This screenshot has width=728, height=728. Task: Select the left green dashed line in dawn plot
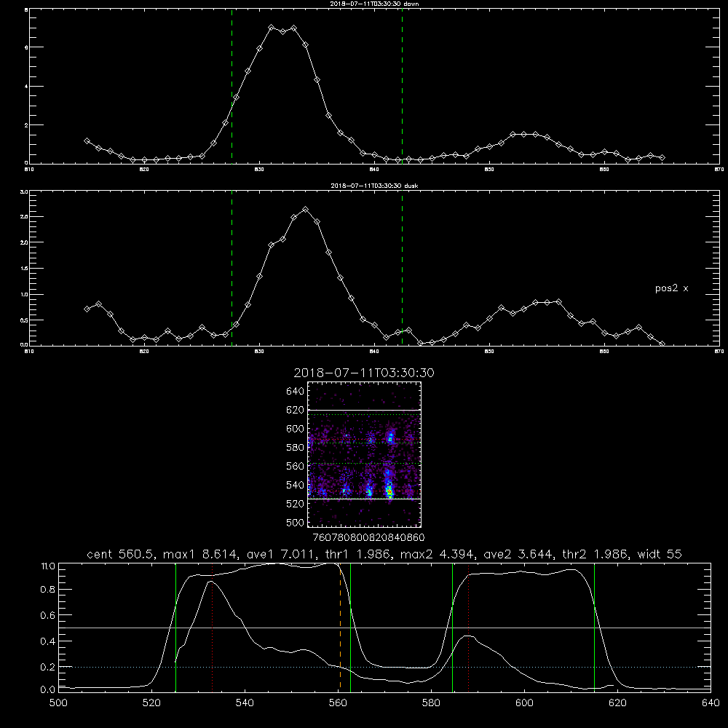(x=232, y=86)
